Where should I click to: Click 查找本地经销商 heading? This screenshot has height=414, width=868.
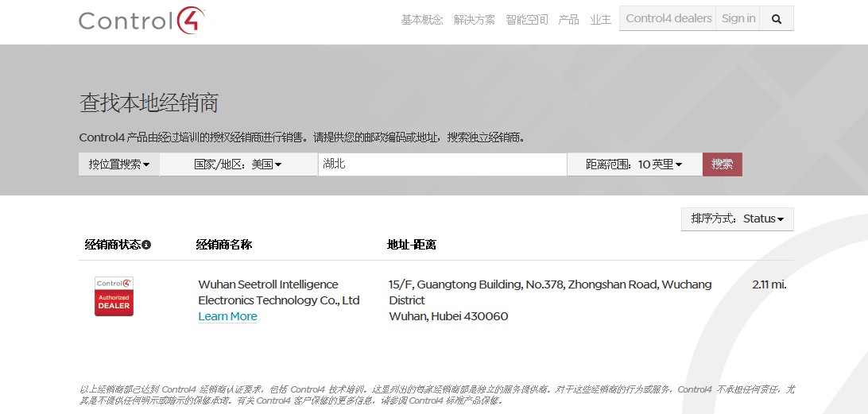click(149, 103)
